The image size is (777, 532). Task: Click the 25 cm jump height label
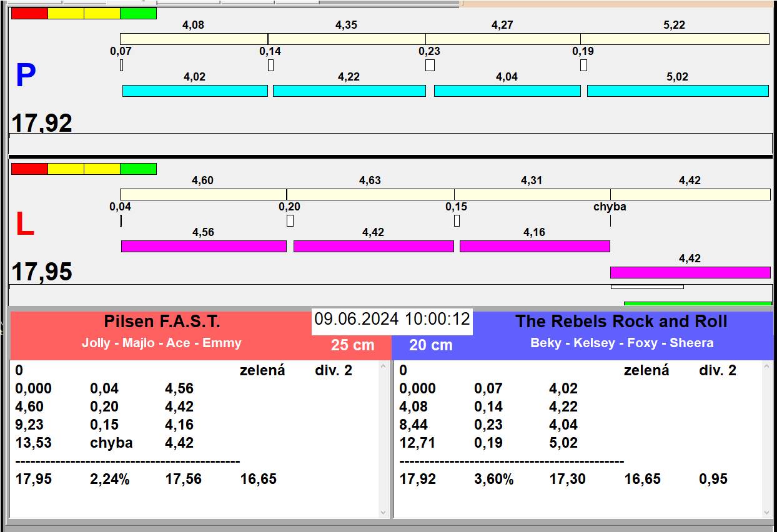(352, 345)
